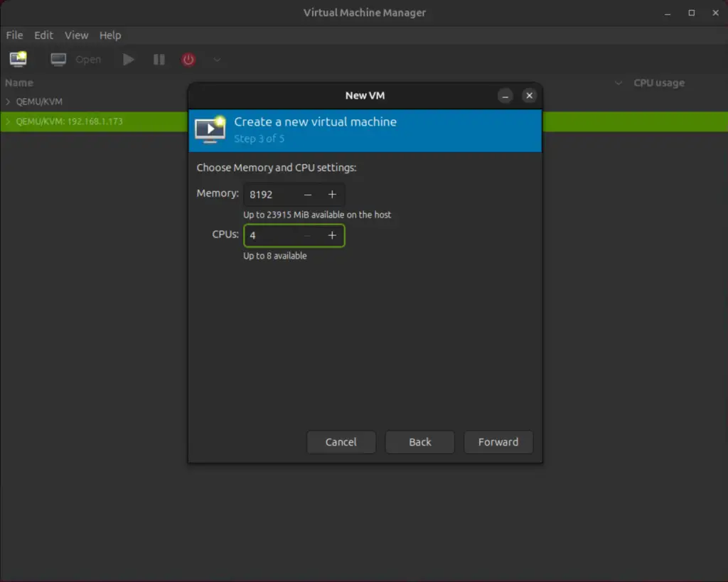Viewport: 728px width, 582px height.
Task: Click the New VM wizard machine icon
Action: [x=209, y=129]
